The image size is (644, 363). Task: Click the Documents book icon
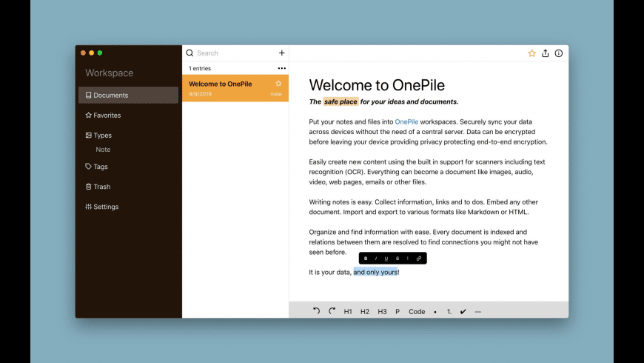click(88, 95)
